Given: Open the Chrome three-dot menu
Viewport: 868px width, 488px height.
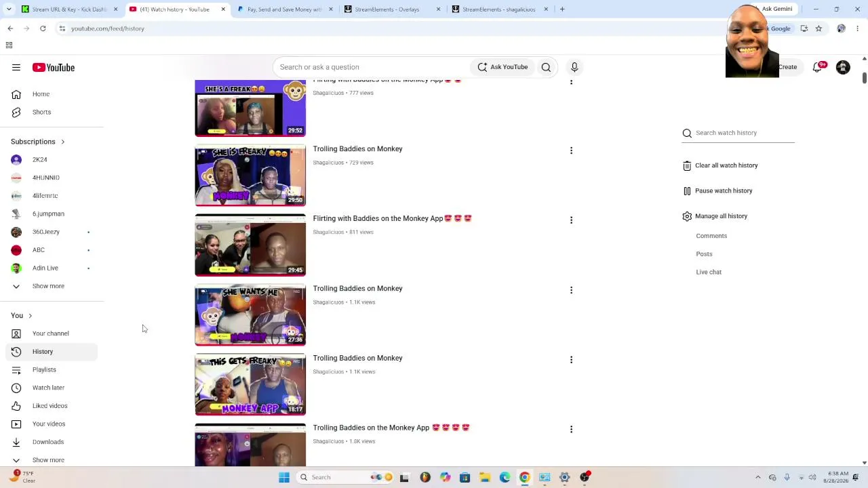Looking at the screenshot, I should tap(858, 28).
